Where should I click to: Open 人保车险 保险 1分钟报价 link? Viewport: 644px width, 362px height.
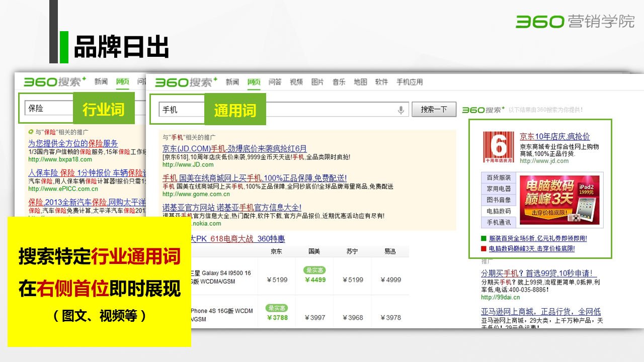[x=87, y=173]
